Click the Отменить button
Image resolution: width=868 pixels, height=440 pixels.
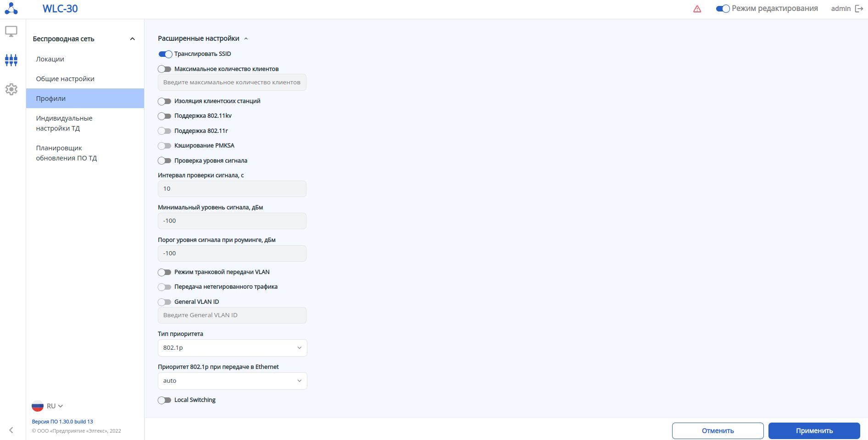pos(718,431)
